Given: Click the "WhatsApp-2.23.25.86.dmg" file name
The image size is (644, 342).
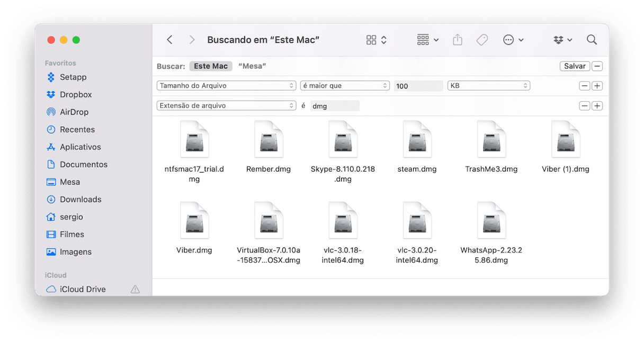Looking at the screenshot, I should coord(491,255).
